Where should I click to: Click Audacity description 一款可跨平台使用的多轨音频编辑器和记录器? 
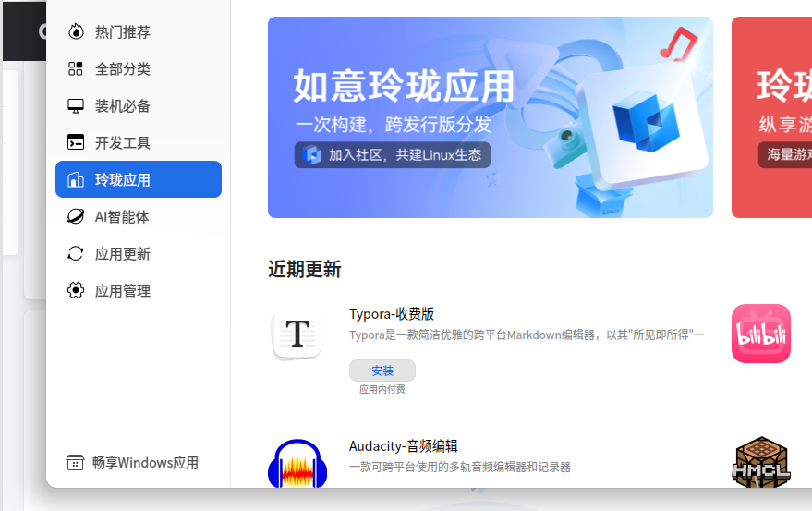(460, 467)
